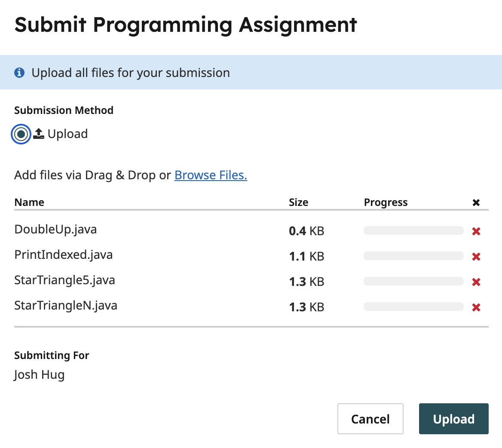Remove StarTriangleN.java using its red X icon

click(476, 307)
